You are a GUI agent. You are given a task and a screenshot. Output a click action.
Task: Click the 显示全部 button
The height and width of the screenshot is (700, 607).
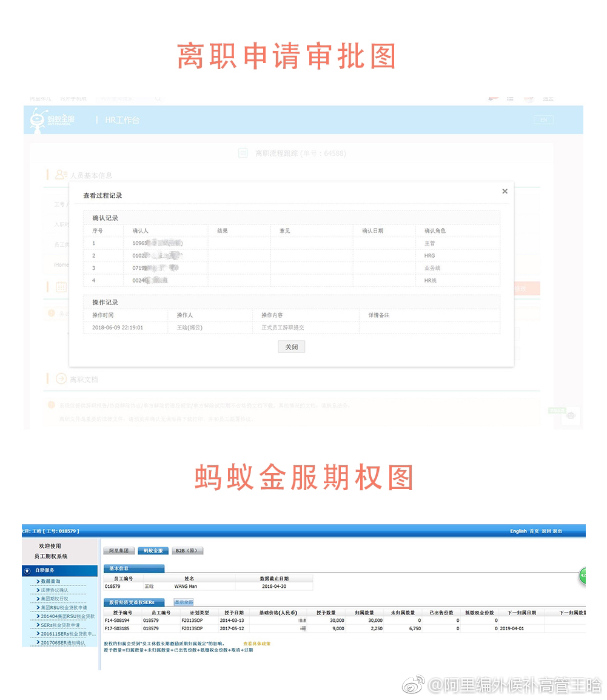[184, 602]
